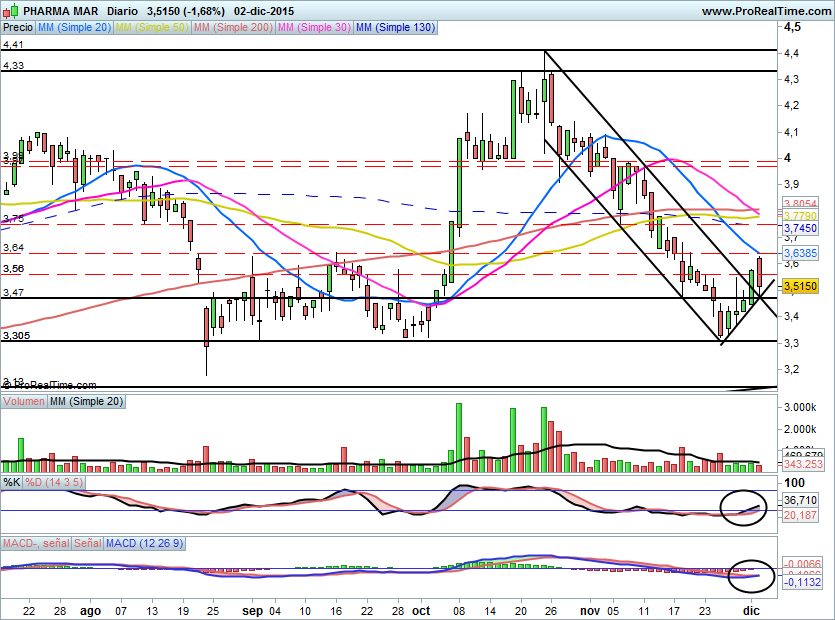Click the 4,33 resistance level label
The height and width of the screenshot is (620, 835).
(13, 66)
